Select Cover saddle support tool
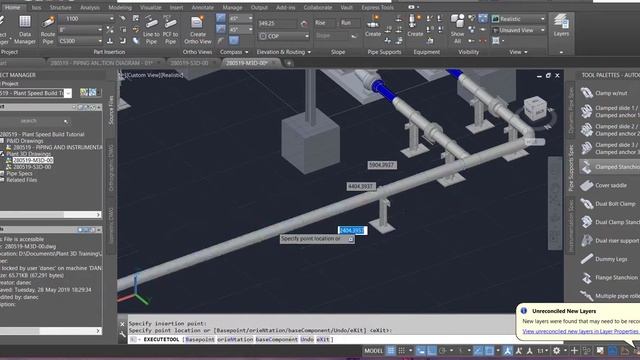This screenshot has height=360, width=640. (x=610, y=185)
